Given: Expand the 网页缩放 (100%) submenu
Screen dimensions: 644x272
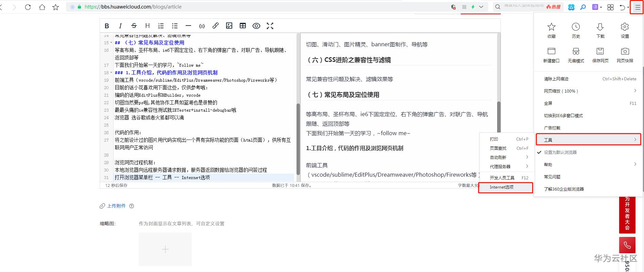Looking at the screenshot, I should pyautogui.click(x=588, y=91).
